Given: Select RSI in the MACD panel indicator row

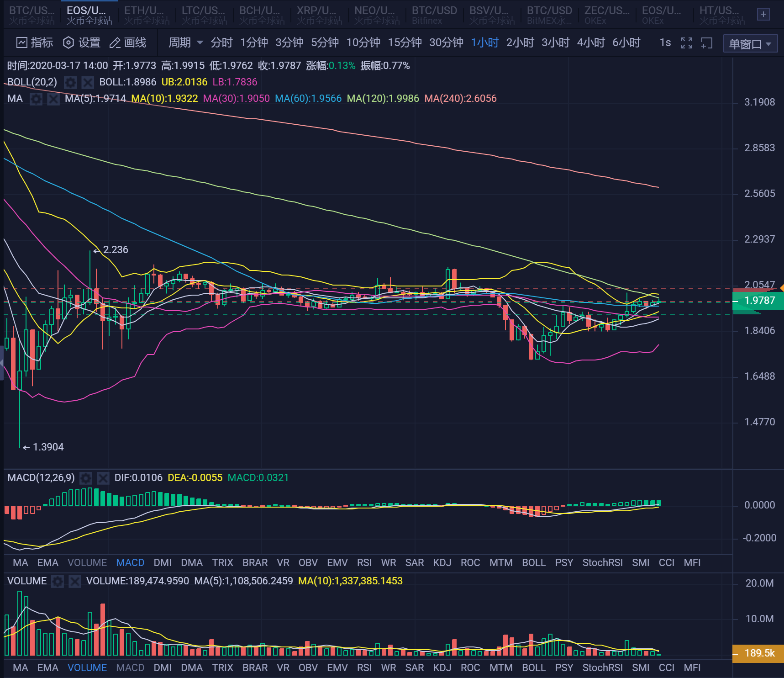Looking at the screenshot, I should point(364,563).
